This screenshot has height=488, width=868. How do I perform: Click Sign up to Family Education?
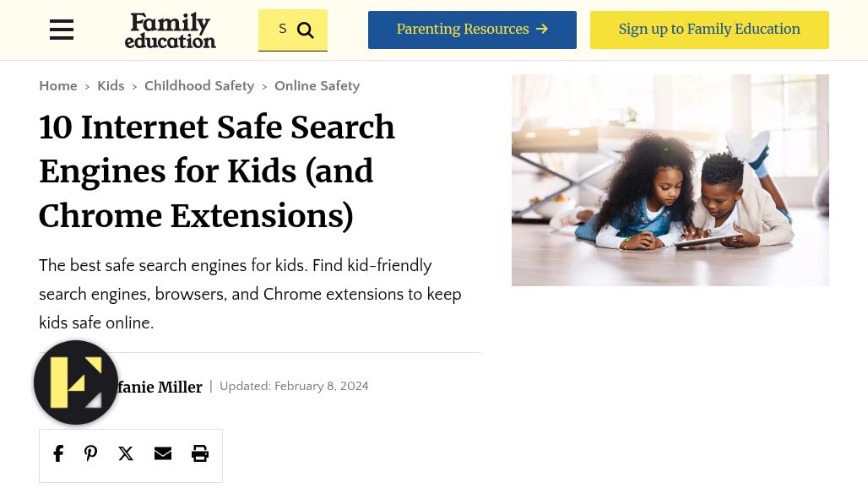[x=709, y=30]
